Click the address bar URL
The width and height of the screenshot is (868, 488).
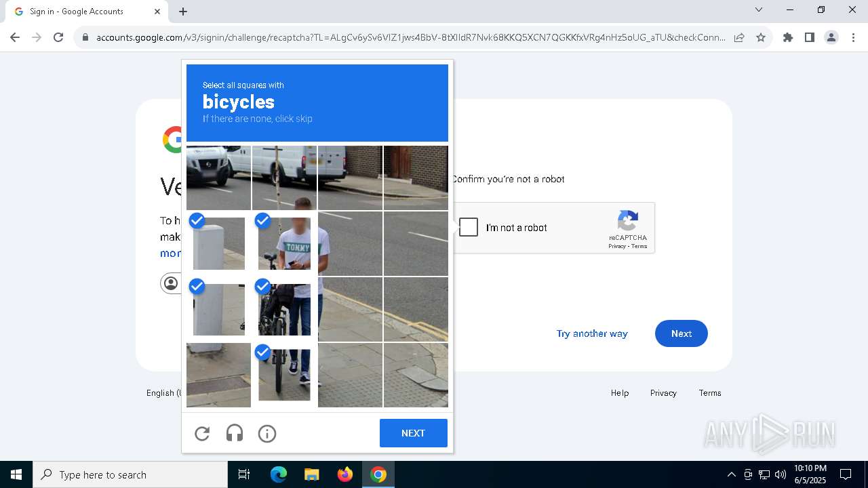[x=411, y=37]
